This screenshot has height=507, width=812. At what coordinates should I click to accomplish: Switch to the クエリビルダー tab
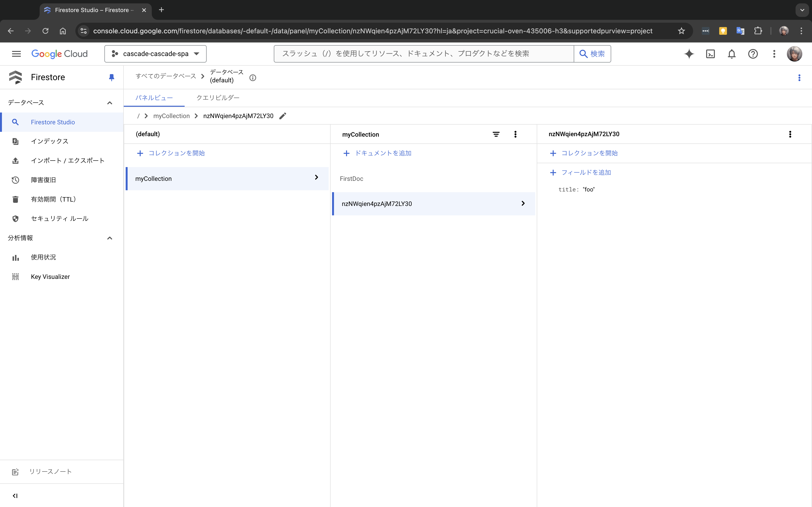pos(218,98)
